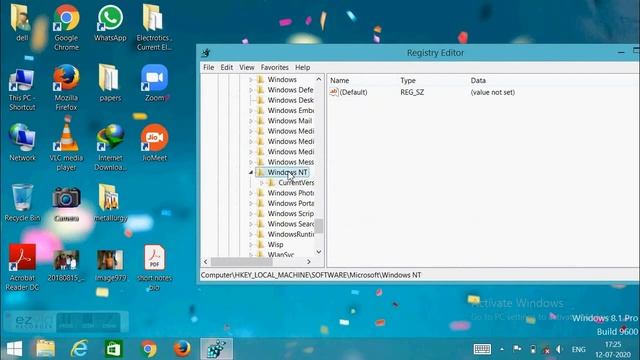Open the Edit menu in Registry Editor
640x360 pixels.
[227, 67]
